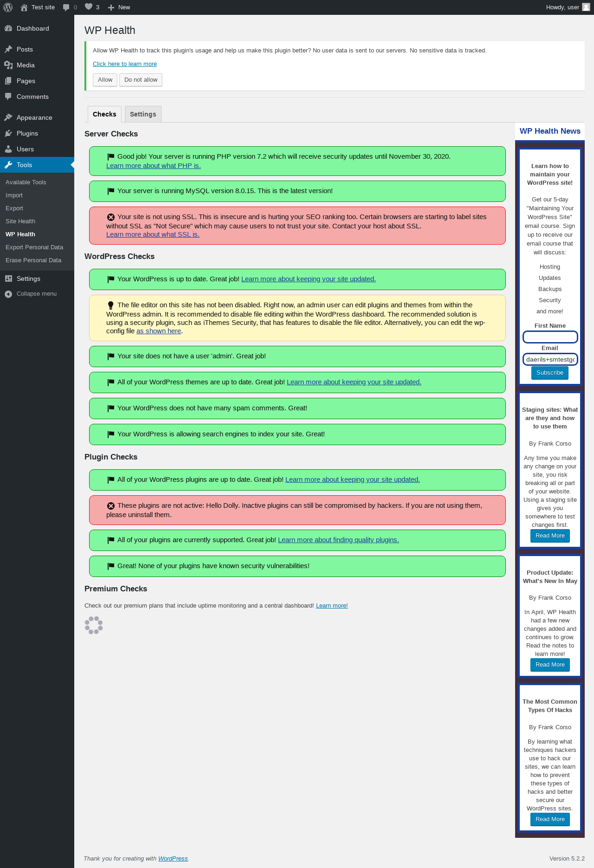Open Learn more about finding quality plugins
This screenshot has width=594, height=868.
click(x=338, y=540)
